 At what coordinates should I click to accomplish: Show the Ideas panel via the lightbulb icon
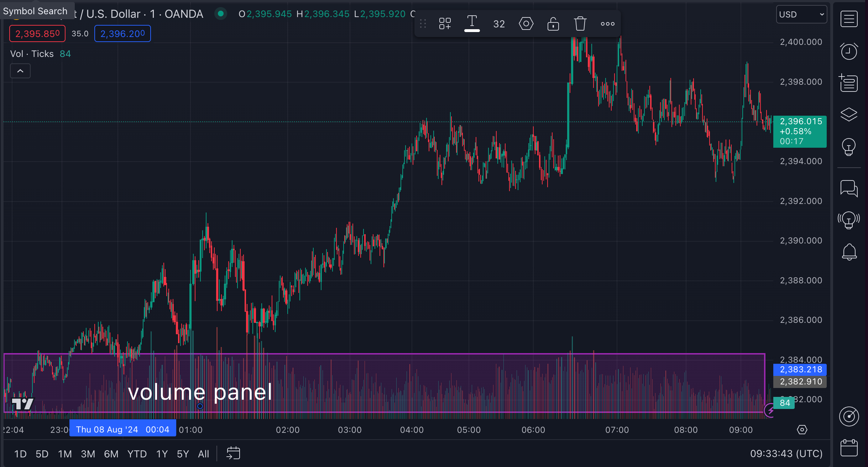pyautogui.click(x=849, y=147)
